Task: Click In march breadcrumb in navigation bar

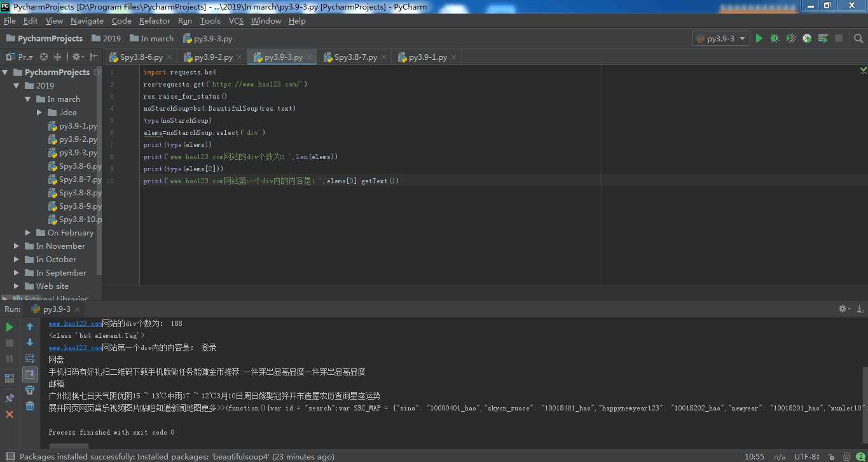Action: pyautogui.click(x=151, y=39)
